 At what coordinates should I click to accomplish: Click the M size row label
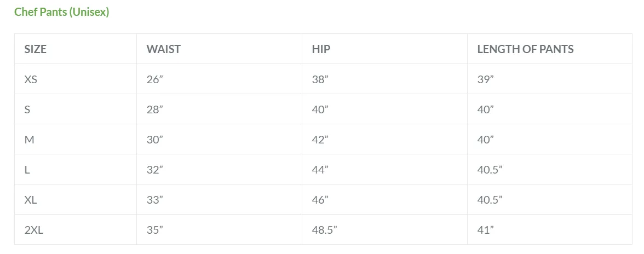pos(29,140)
